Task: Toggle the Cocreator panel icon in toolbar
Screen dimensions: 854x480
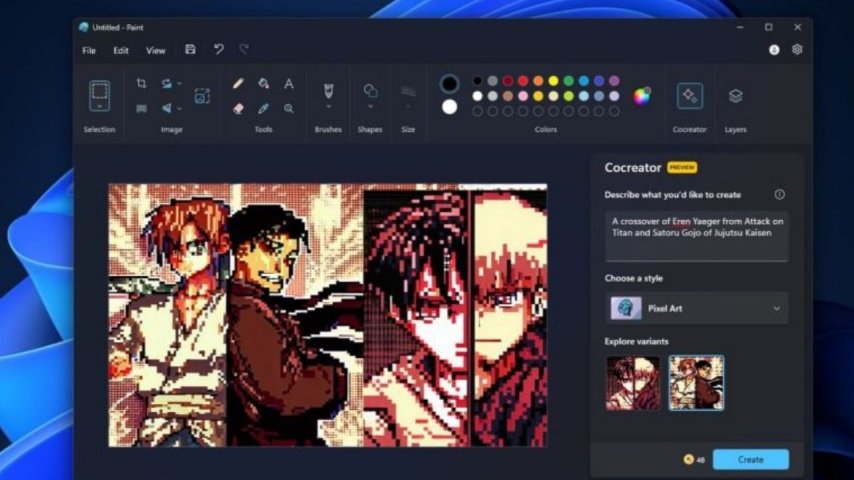Action: [x=690, y=96]
